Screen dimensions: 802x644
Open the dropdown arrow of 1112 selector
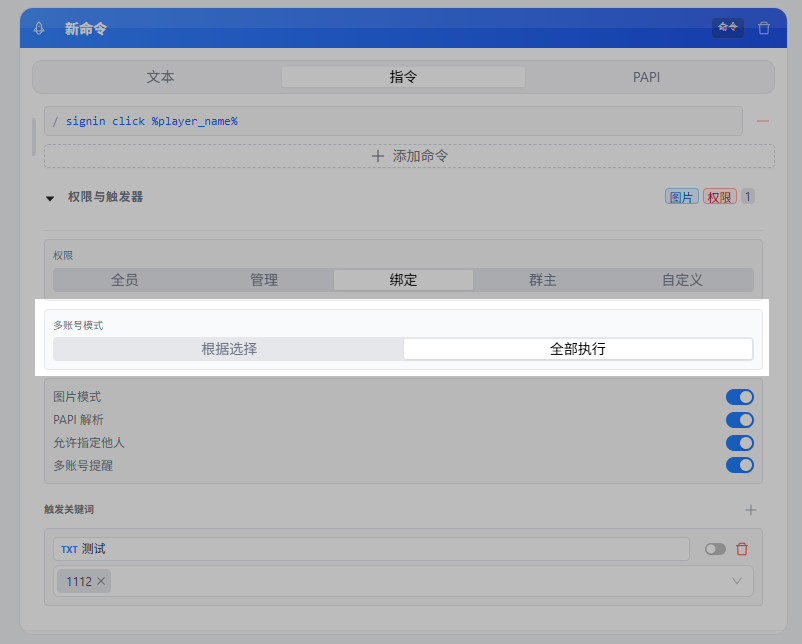(738, 581)
